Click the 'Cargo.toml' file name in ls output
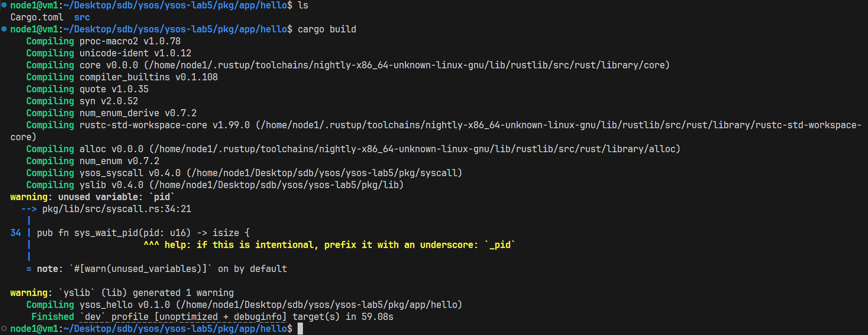The height and width of the screenshot is (335, 868). (x=37, y=17)
